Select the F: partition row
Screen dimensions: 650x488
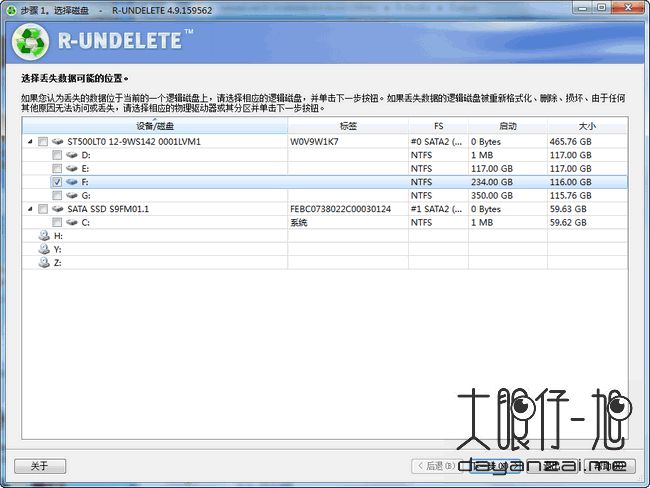coord(325,182)
